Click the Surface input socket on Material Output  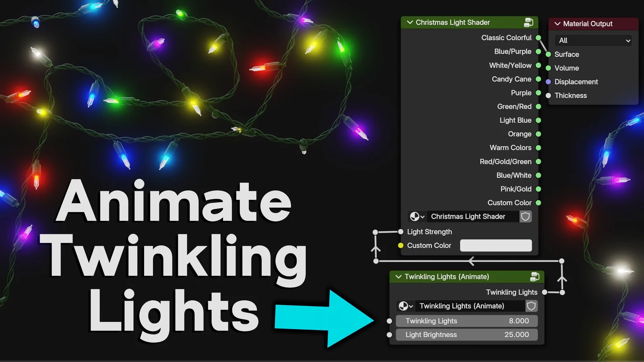point(548,54)
